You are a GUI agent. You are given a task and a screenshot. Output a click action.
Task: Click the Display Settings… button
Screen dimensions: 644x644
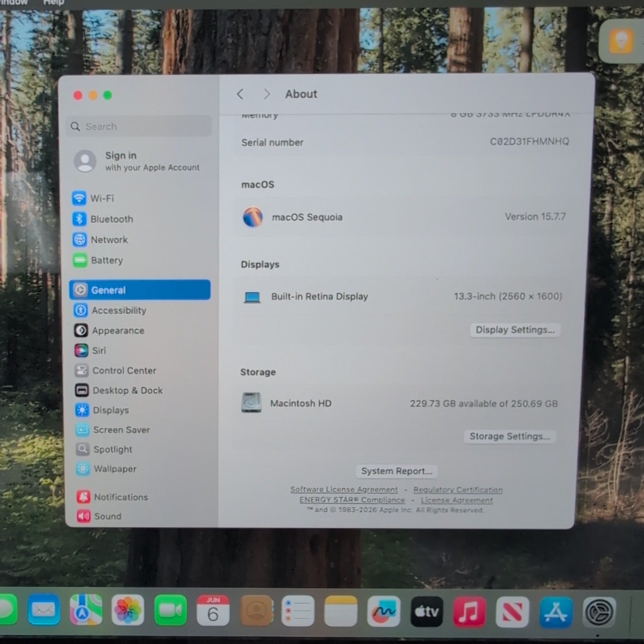click(515, 330)
